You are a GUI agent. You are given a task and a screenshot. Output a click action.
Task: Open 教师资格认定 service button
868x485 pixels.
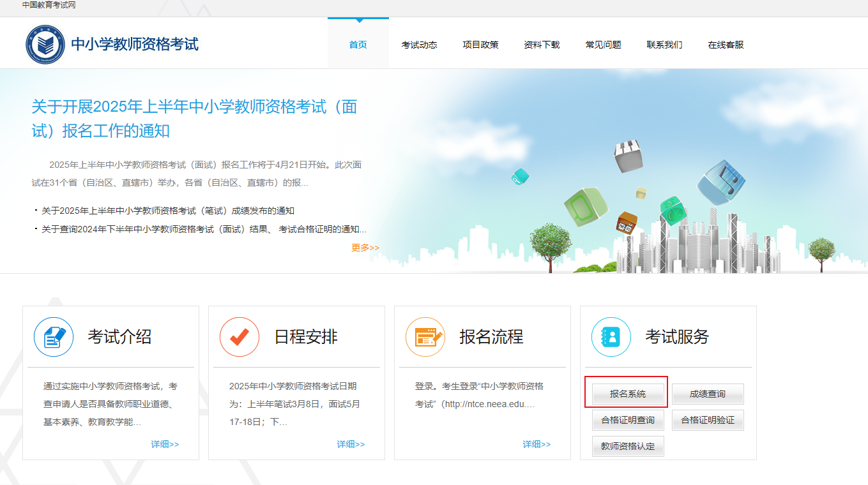tap(628, 447)
